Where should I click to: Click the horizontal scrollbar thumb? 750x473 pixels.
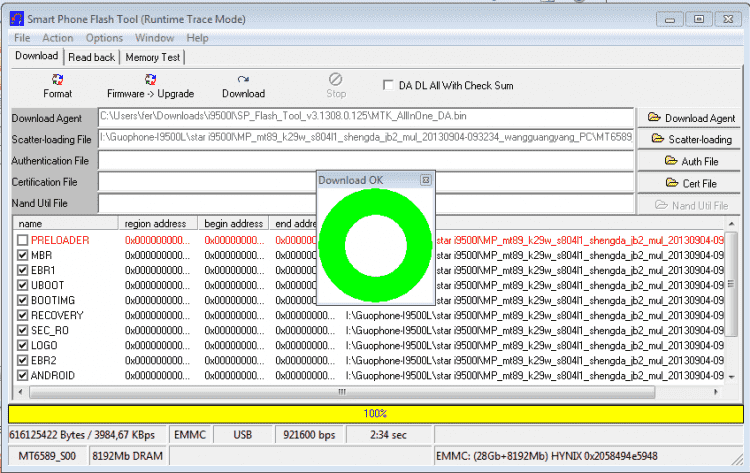pyautogui.click(x=342, y=392)
